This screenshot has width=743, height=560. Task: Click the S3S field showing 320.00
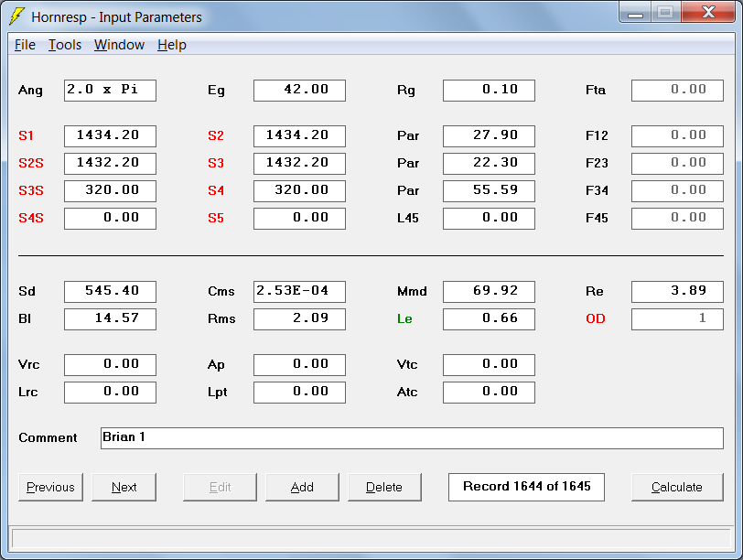pos(110,191)
